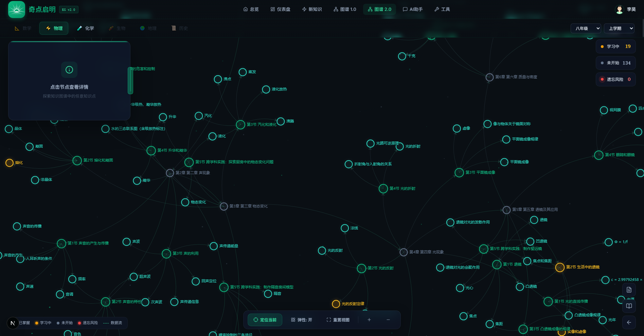
Task: Click the 重置视图 reset view button
Action: (x=338, y=320)
